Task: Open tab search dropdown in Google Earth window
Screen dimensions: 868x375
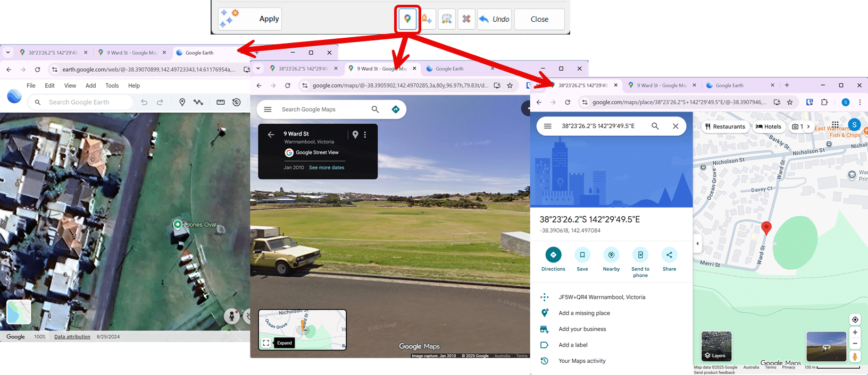Action: tap(7, 53)
